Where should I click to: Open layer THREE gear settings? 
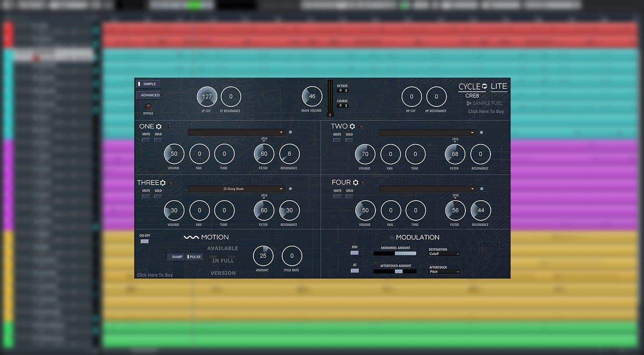163,183
